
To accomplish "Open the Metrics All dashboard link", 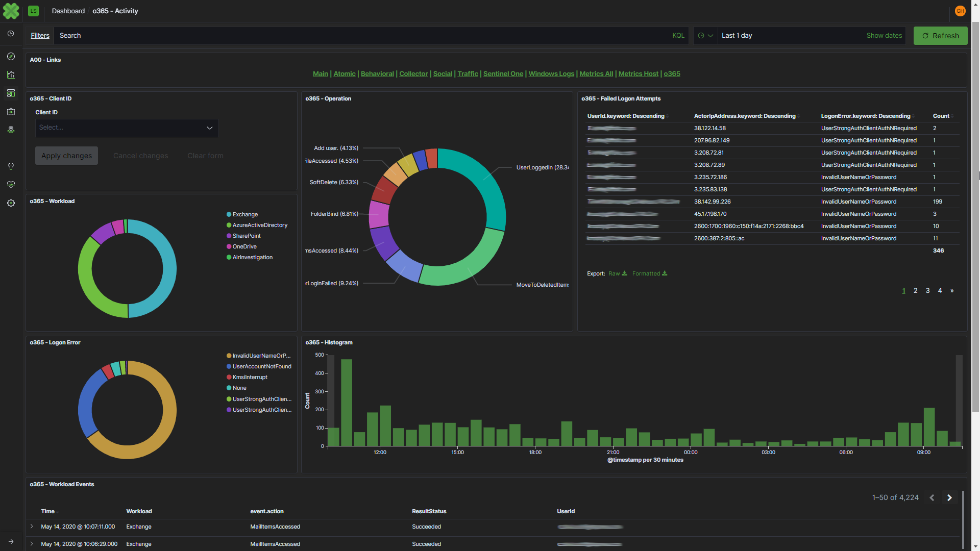I will click(x=596, y=74).
